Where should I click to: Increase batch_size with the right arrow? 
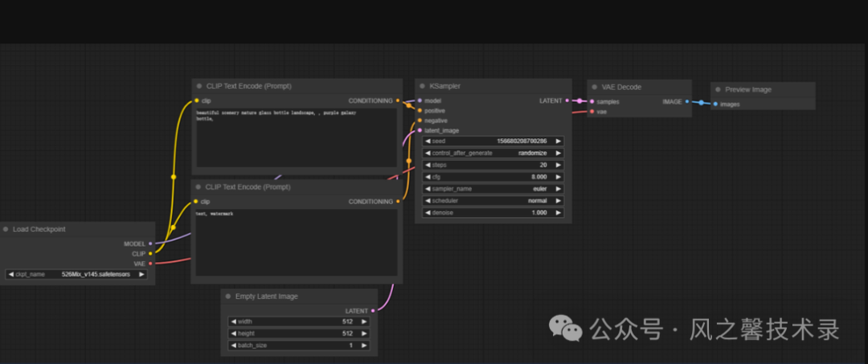363,346
